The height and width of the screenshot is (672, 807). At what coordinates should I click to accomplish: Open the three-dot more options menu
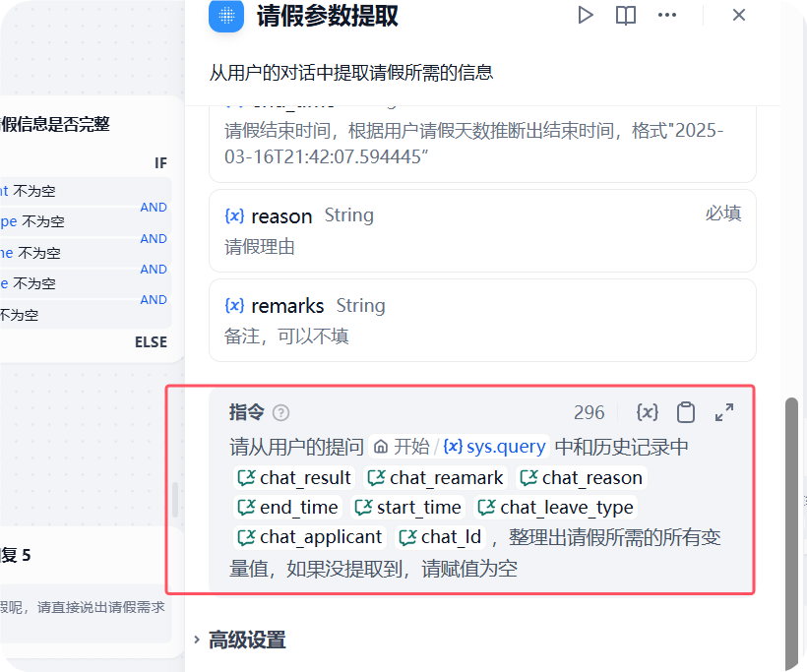tap(667, 15)
